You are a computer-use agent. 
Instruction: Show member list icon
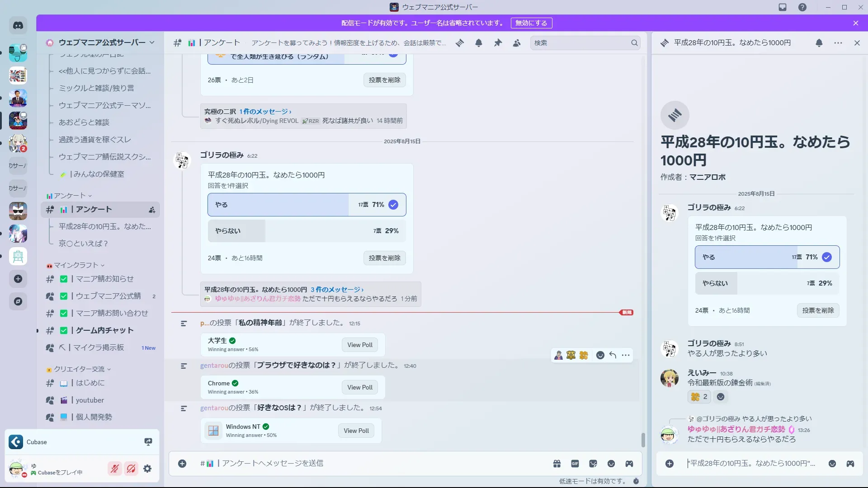[517, 43]
